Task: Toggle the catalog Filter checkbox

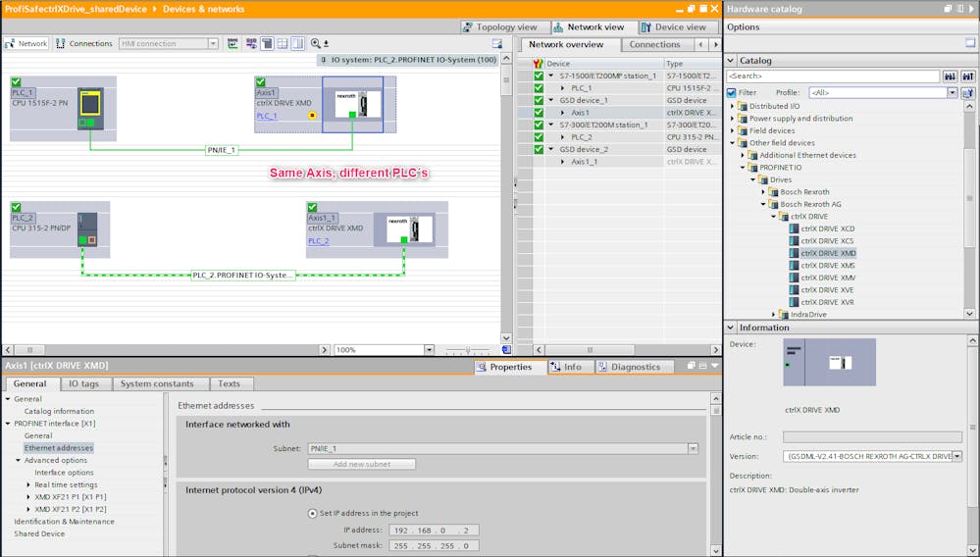Action: 731,92
